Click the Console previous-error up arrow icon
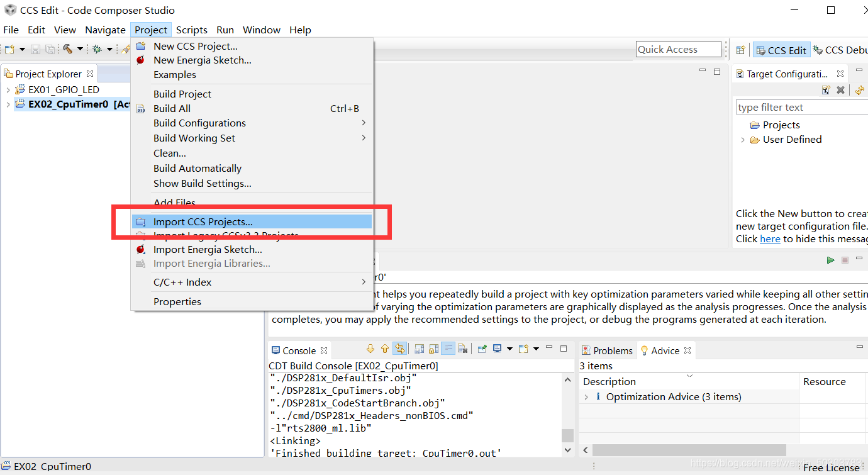This screenshot has width=868, height=475. [x=384, y=349]
